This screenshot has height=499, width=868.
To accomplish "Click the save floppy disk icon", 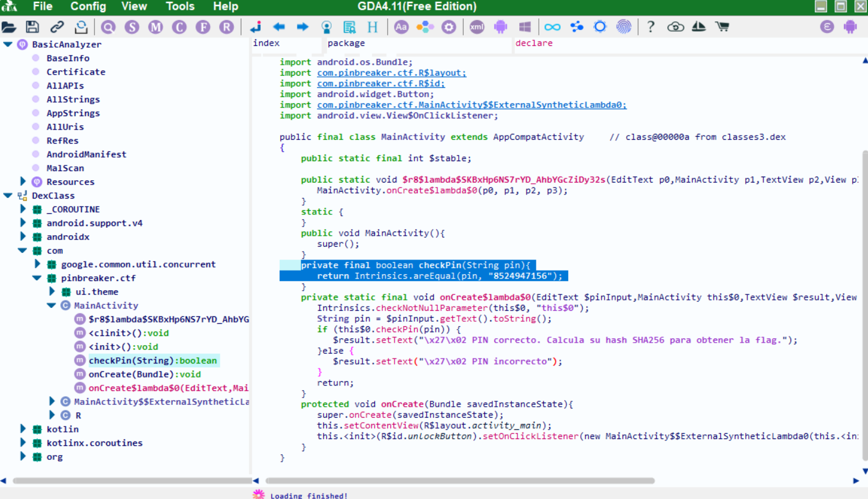I will pos(32,27).
